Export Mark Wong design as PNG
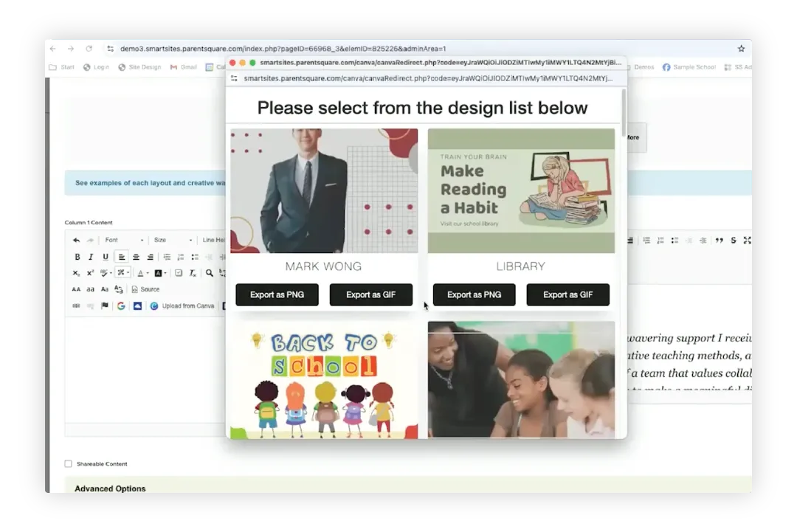This screenshot has width=797, height=532. click(277, 294)
